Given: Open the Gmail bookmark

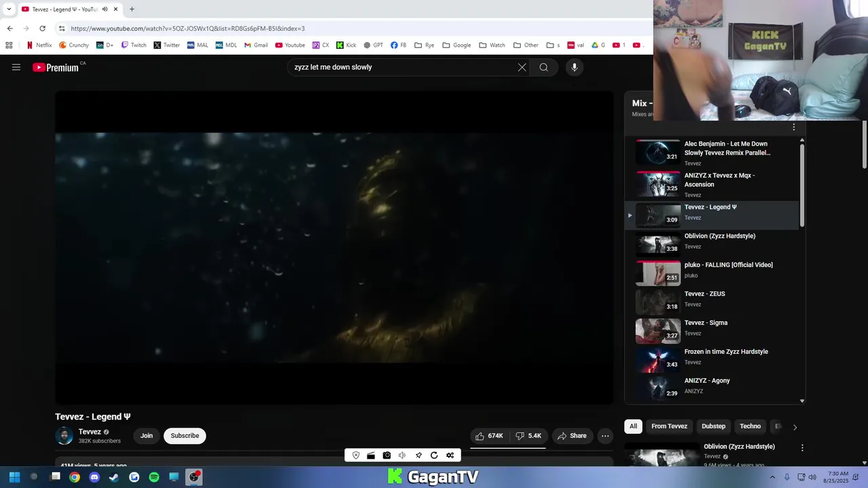Looking at the screenshot, I should point(256,45).
